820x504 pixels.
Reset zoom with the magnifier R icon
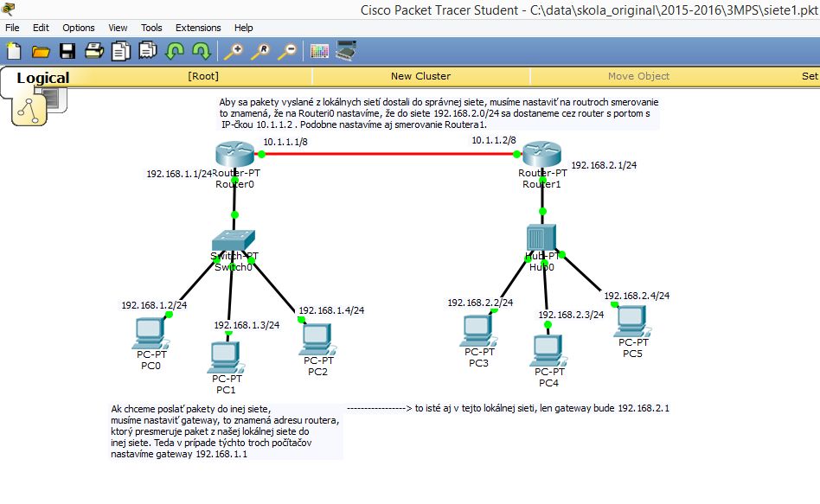(259, 51)
